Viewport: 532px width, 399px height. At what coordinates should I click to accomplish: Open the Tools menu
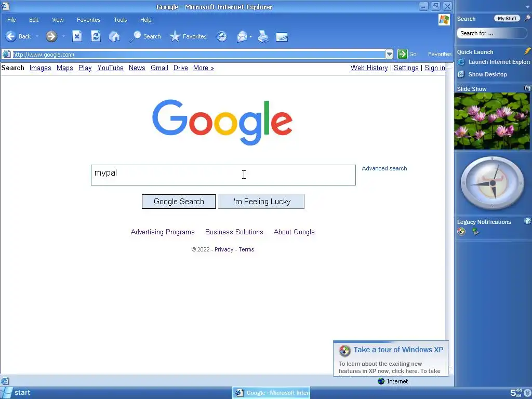(120, 20)
